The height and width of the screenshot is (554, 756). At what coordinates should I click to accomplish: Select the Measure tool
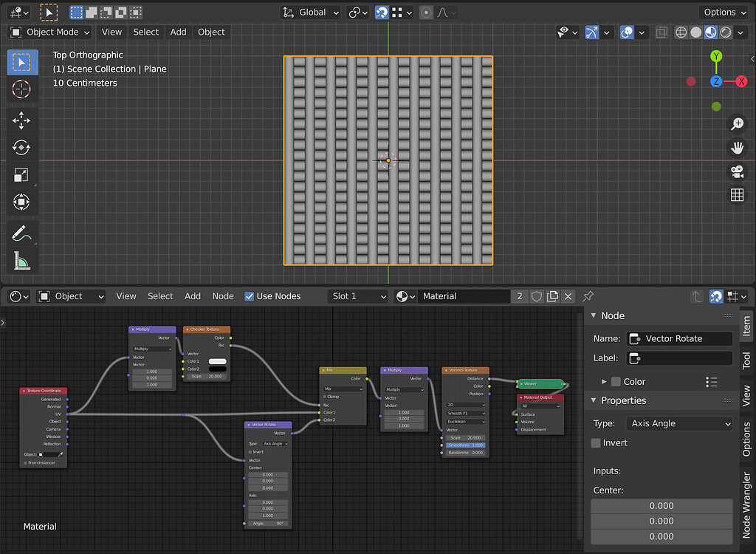tap(21, 261)
